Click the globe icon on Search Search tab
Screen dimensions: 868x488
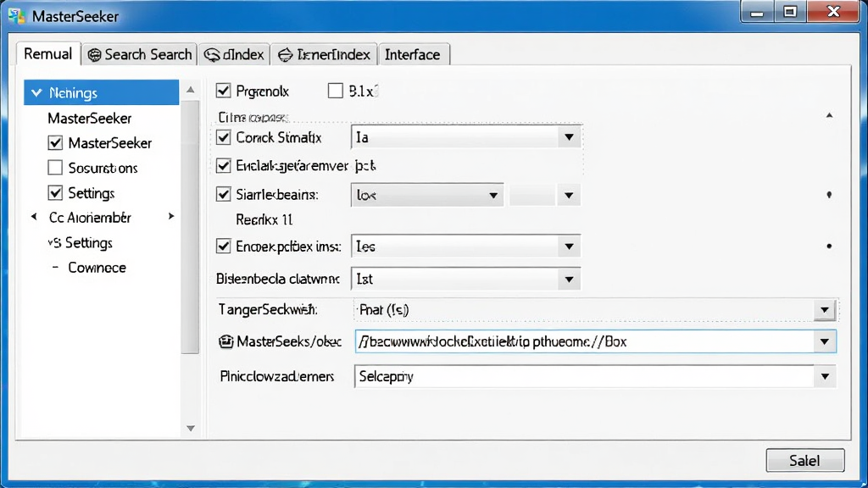[x=95, y=55]
